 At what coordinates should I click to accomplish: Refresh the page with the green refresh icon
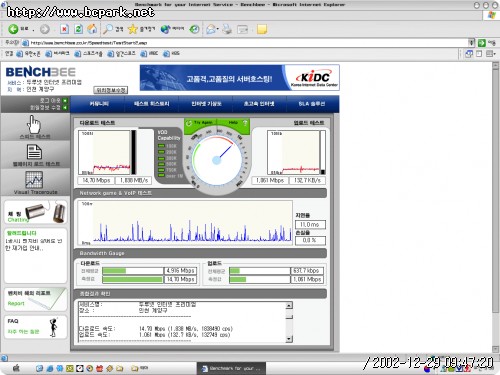[78, 29]
